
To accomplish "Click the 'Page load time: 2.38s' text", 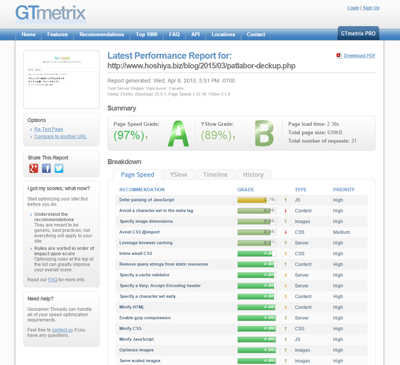I will (313, 124).
